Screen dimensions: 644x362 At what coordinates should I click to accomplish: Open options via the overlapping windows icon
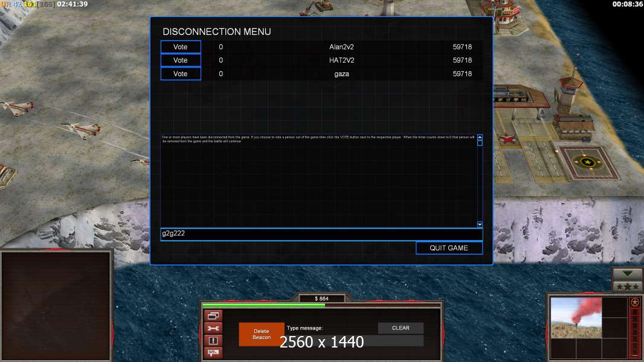[x=213, y=316]
